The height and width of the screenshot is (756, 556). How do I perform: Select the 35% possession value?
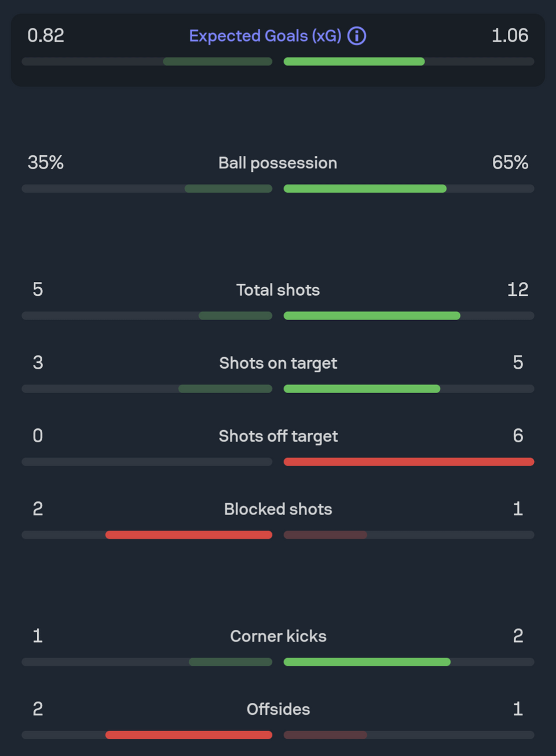(46, 163)
